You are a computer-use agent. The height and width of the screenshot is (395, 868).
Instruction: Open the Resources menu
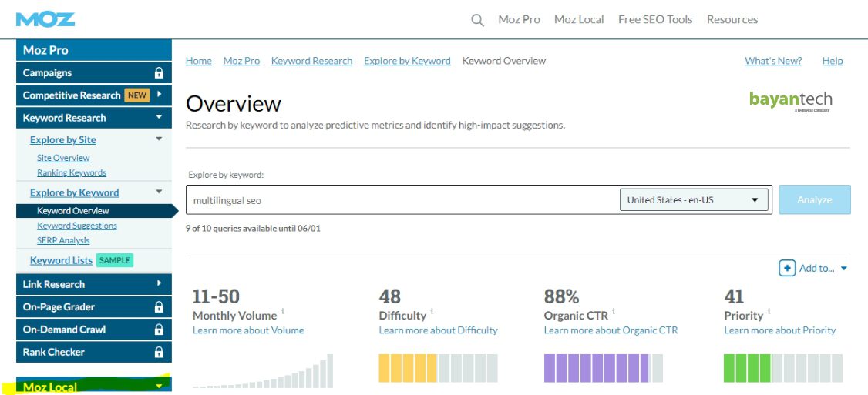[732, 19]
